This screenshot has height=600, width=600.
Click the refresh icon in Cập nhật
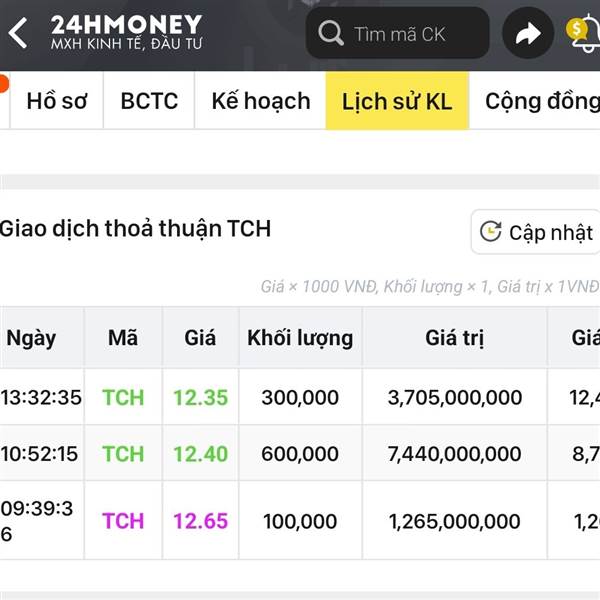tap(490, 232)
